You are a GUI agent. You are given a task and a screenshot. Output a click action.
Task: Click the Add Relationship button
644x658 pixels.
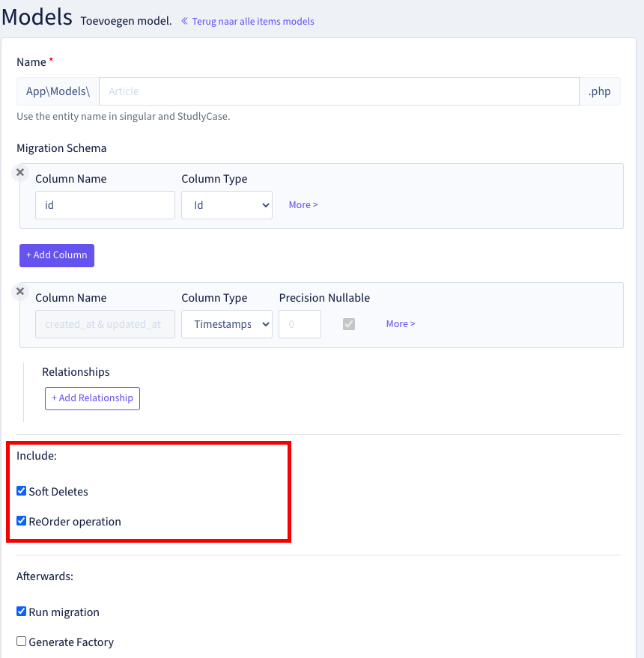point(92,398)
